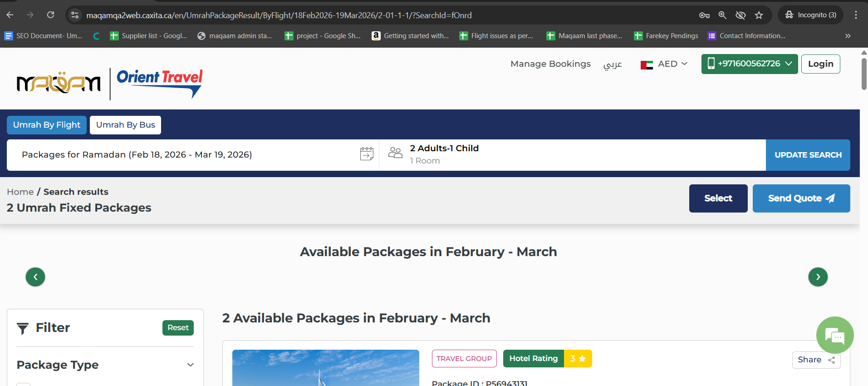The width and height of the screenshot is (868, 386).
Task: Collapse the Package Type filter section
Action: tap(190, 365)
